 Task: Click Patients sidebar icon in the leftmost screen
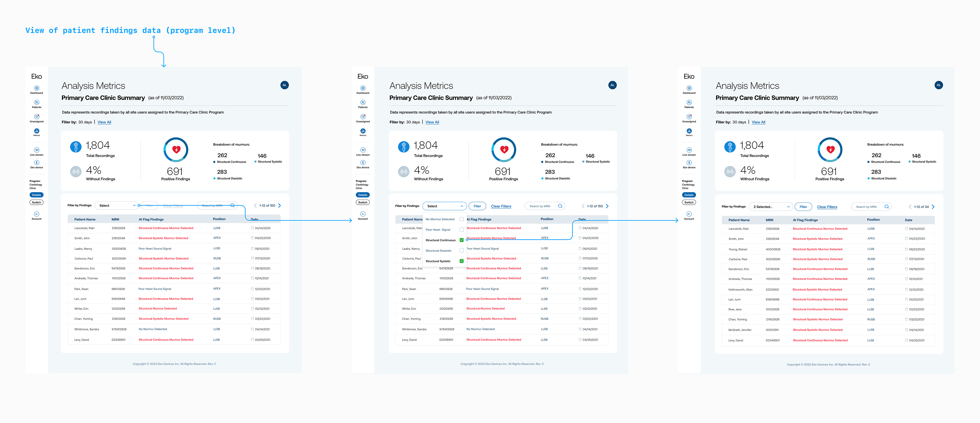(x=36, y=102)
